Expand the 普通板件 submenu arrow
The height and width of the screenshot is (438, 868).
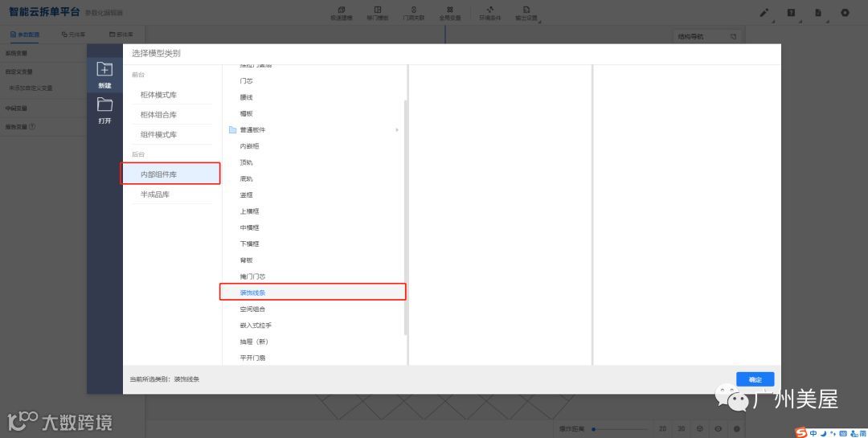[396, 130]
